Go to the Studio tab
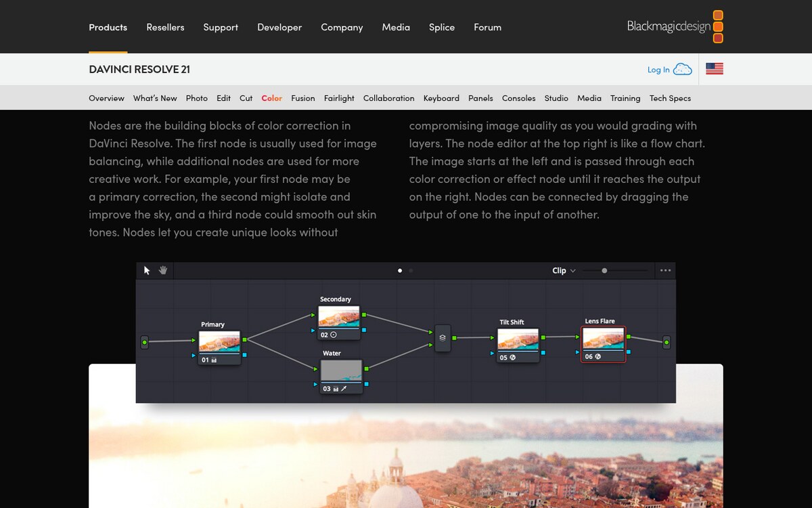Image resolution: width=812 pixels, height=508 pixels. 556,98
